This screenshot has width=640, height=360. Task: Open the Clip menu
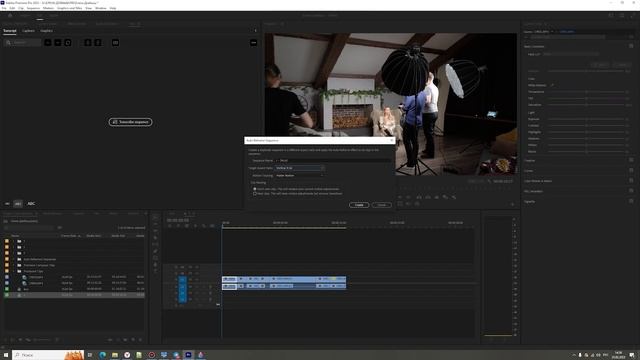pyautogui.click(x=21, y=8)
